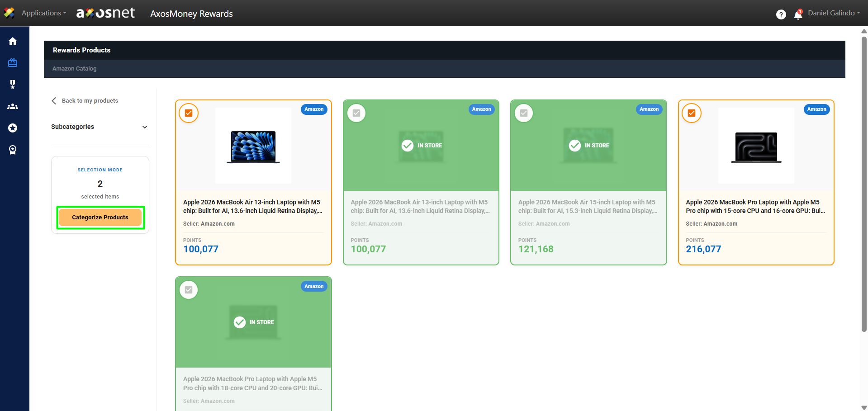
Task: Uncheck the MacBook Air 13-inch product checkbox
Action: click(189, 113)
